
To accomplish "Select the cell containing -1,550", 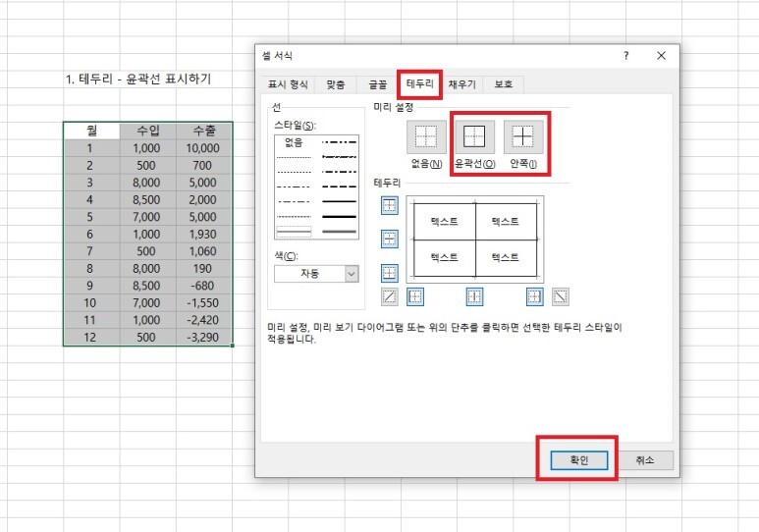I will coord(204,303).
